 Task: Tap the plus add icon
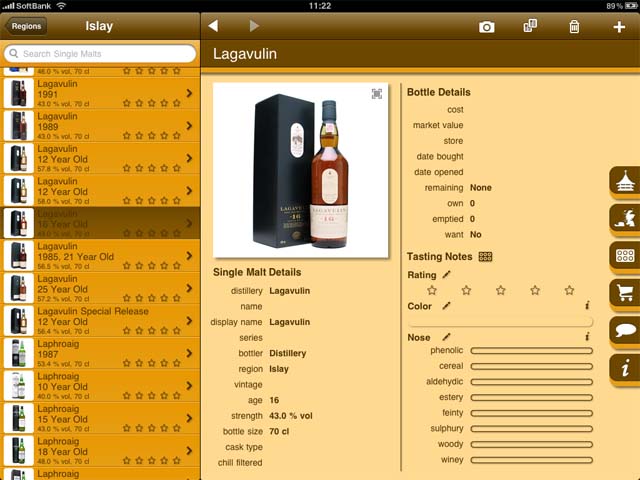[619, 27]
